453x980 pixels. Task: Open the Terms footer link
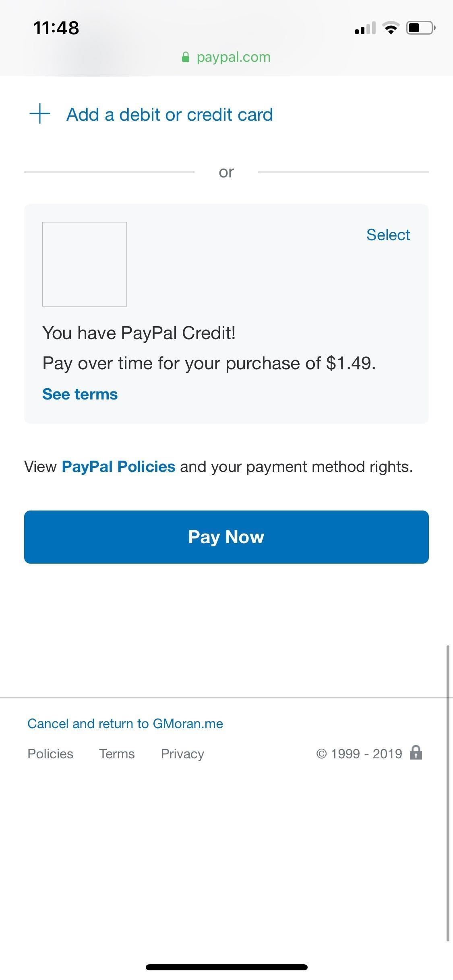coord(117,754)
